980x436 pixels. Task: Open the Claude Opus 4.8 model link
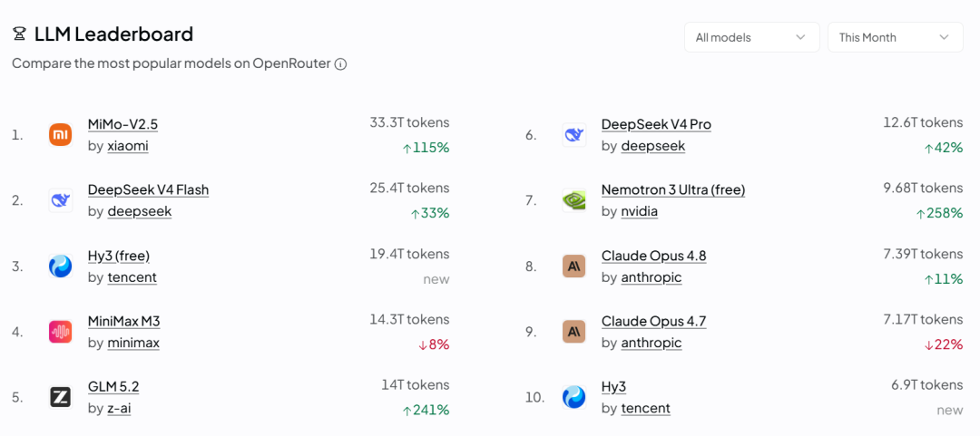653,256
